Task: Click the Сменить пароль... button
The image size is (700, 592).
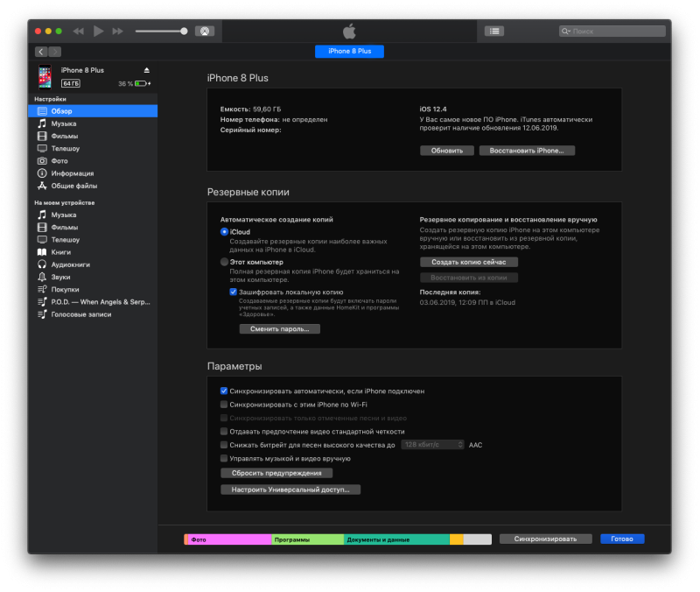Action: pyautogui.click(x=280, y=328)
